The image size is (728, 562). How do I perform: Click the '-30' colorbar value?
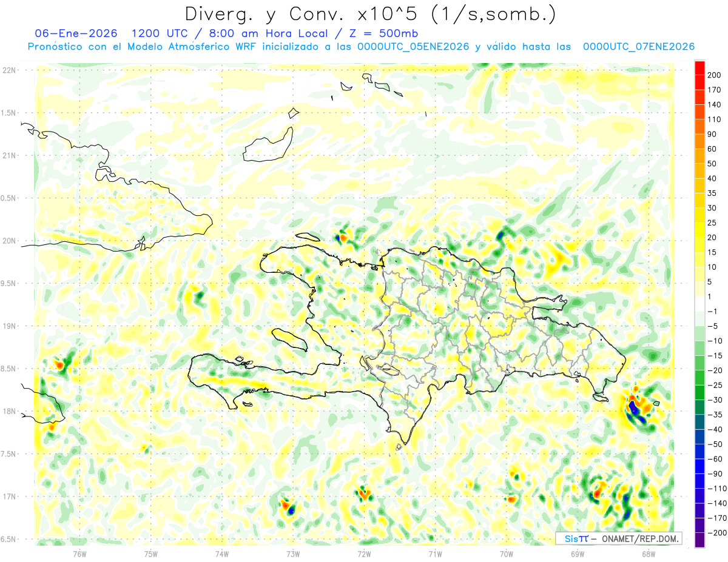(x=715, y=400)
